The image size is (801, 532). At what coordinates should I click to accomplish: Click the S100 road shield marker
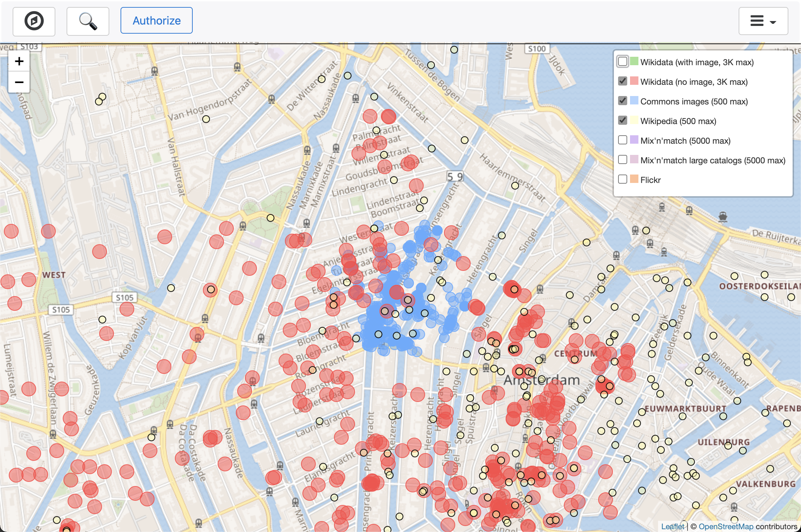[x=537, y=49]
